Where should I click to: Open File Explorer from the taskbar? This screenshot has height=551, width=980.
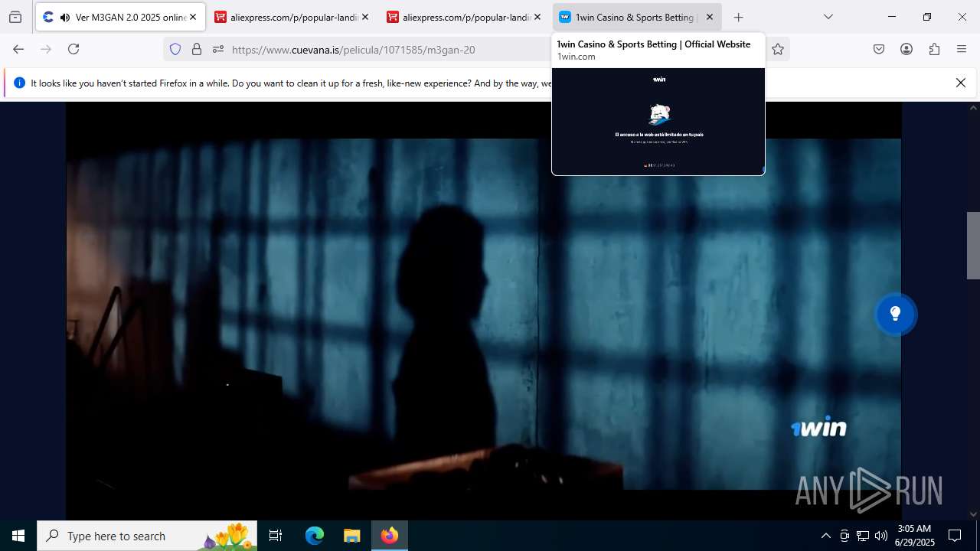pos(351,536)
